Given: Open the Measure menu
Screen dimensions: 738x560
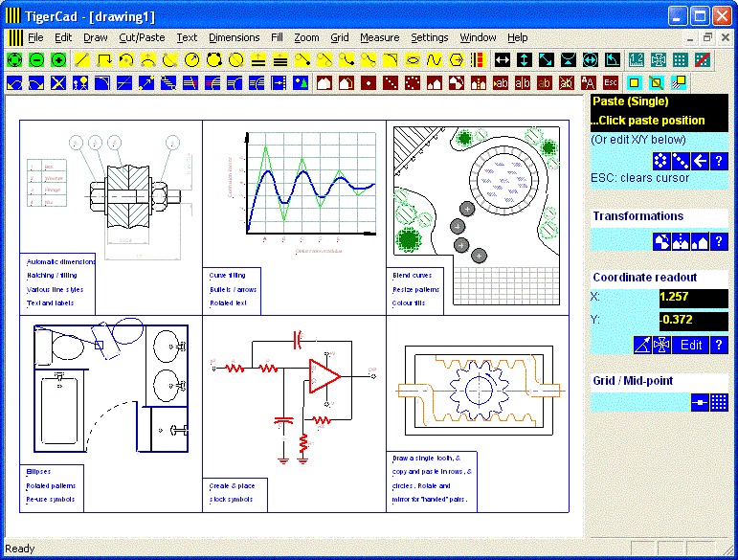Looking at the screenshot, I should click(x=379, y=37).
